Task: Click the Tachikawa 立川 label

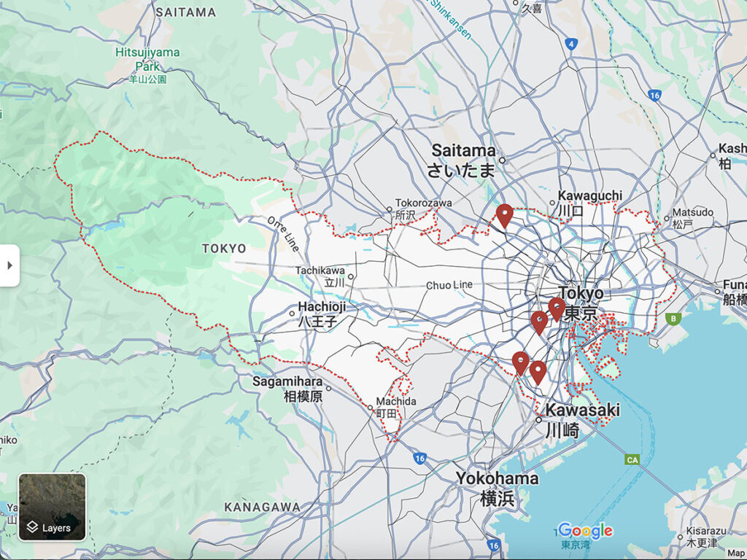Action: tap(320, 276)
